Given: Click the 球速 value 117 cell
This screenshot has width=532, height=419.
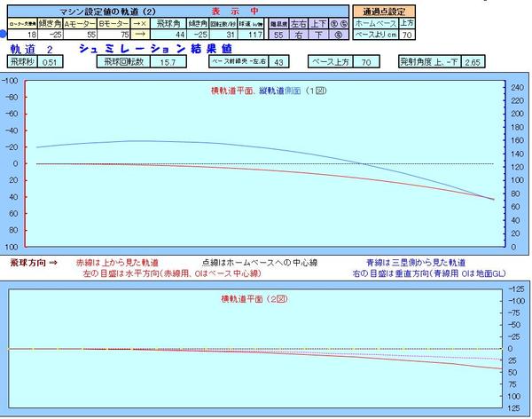Looking at the screenshot, I should pyautogui.click(x=255, y=35).
